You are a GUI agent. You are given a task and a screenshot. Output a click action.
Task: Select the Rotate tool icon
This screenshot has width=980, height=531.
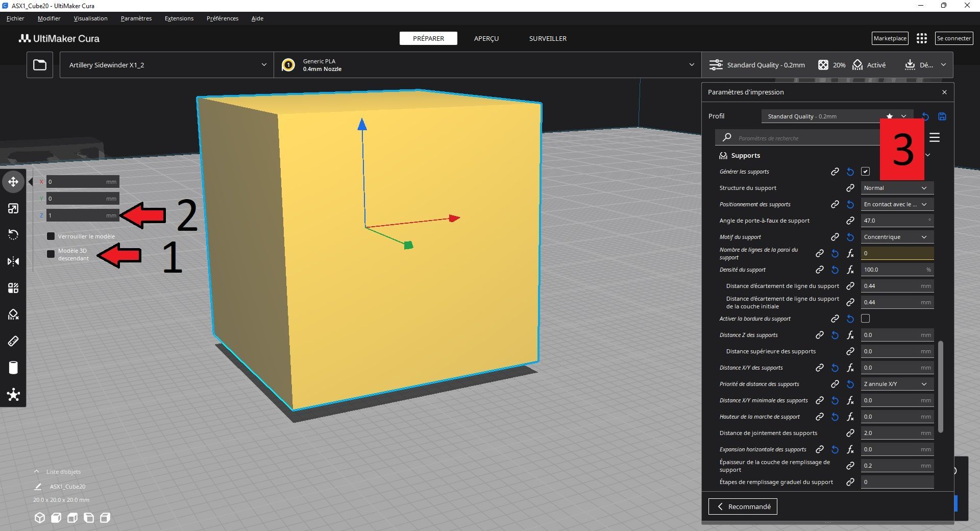13,235
